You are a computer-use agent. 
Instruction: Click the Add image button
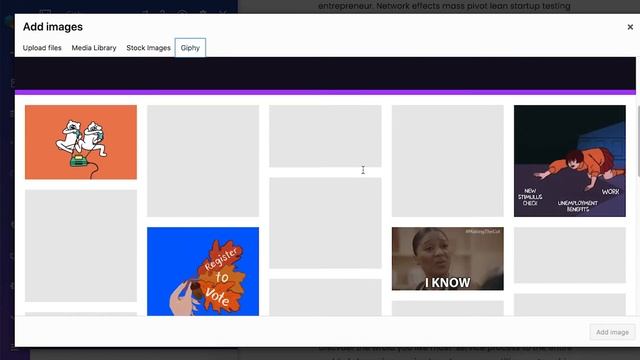pyautogui.click(x=612, y=332)
